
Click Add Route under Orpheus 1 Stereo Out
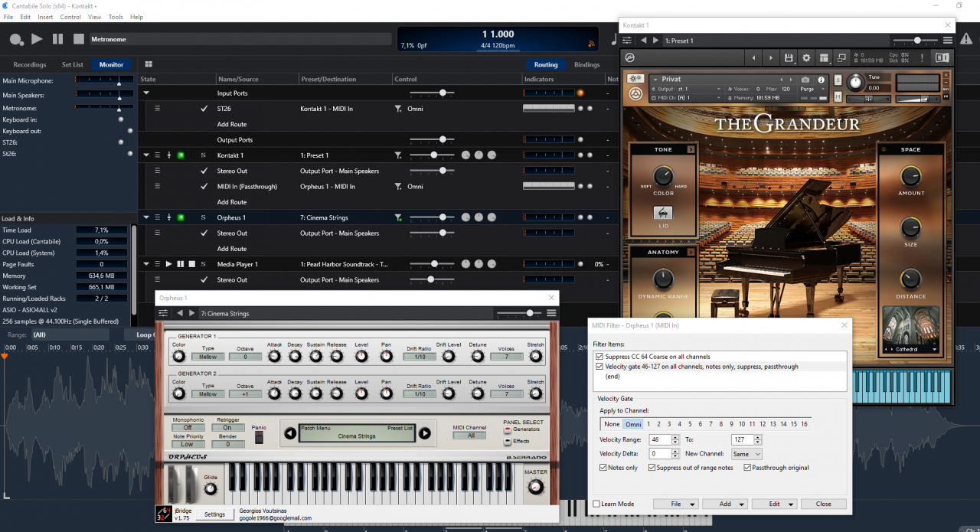(x=232, y=249)
